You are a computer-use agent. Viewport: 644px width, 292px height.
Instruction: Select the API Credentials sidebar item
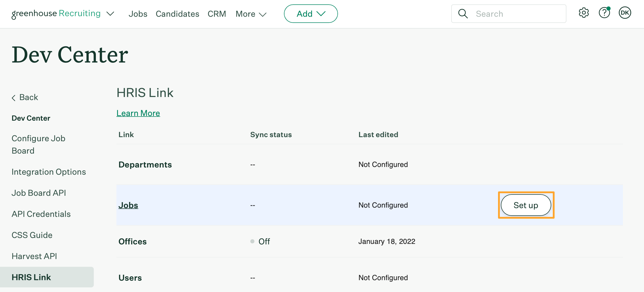pos(41,214)
